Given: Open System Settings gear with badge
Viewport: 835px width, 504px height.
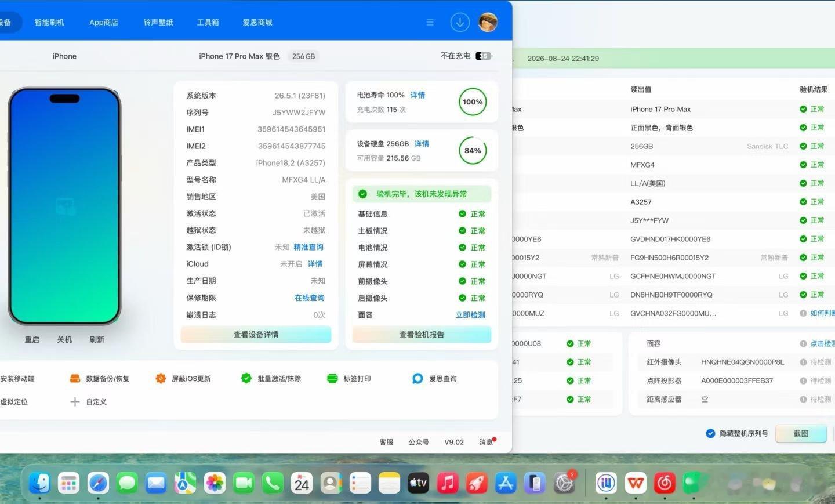Looking at the screenshot, I should coord(564,483).
